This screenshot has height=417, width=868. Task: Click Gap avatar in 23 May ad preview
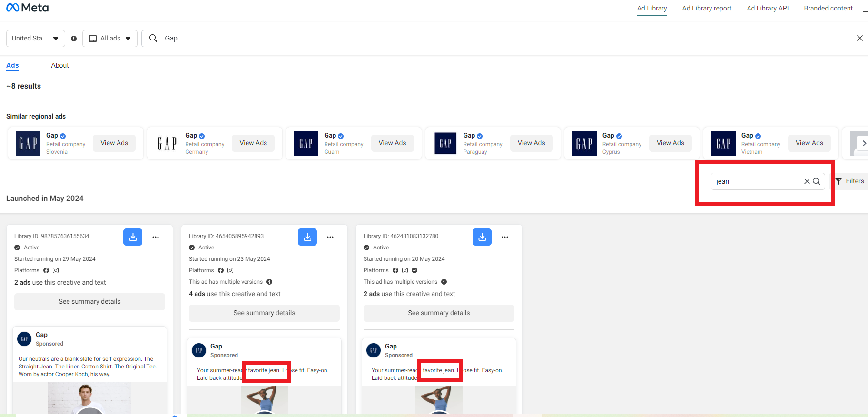click(x=199, y=350)
